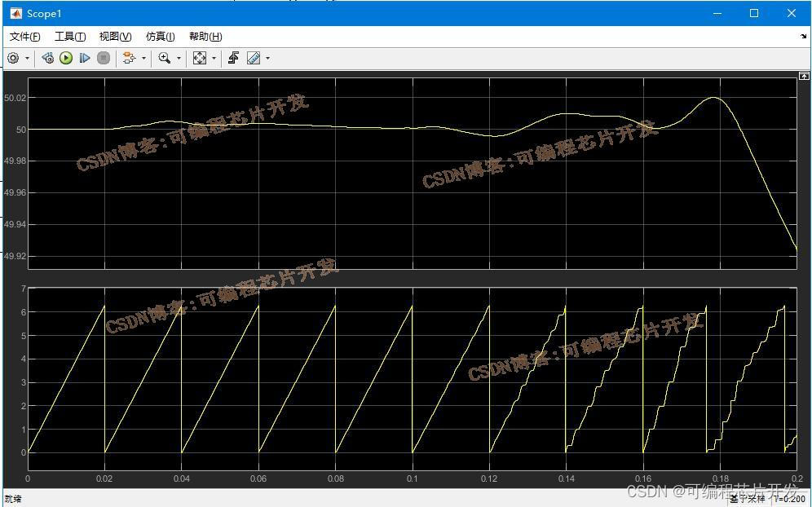Open the 帮助(H) menu
812x507 pixels.
click(x=205, y=37)
